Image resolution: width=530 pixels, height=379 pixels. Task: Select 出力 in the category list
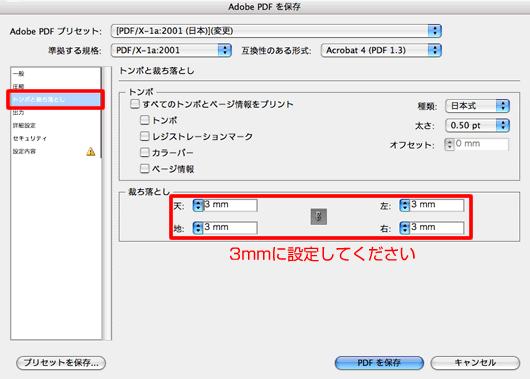coord(56,112)
